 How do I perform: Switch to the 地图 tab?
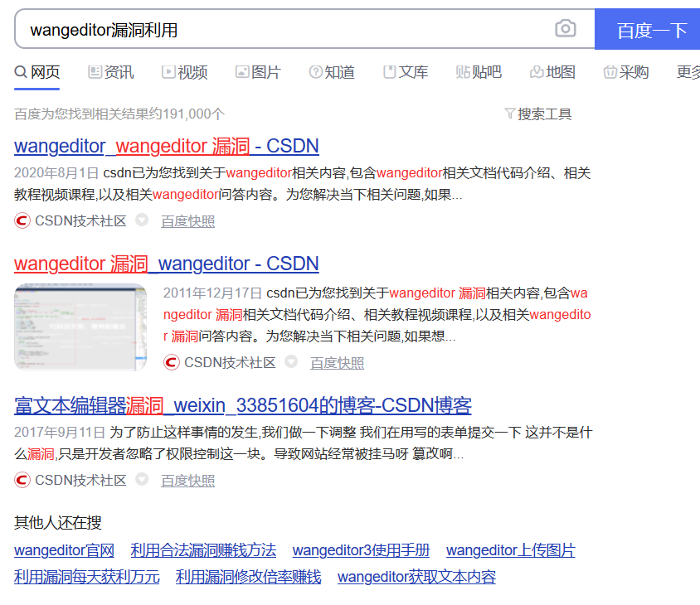click(x=552, y=72)
